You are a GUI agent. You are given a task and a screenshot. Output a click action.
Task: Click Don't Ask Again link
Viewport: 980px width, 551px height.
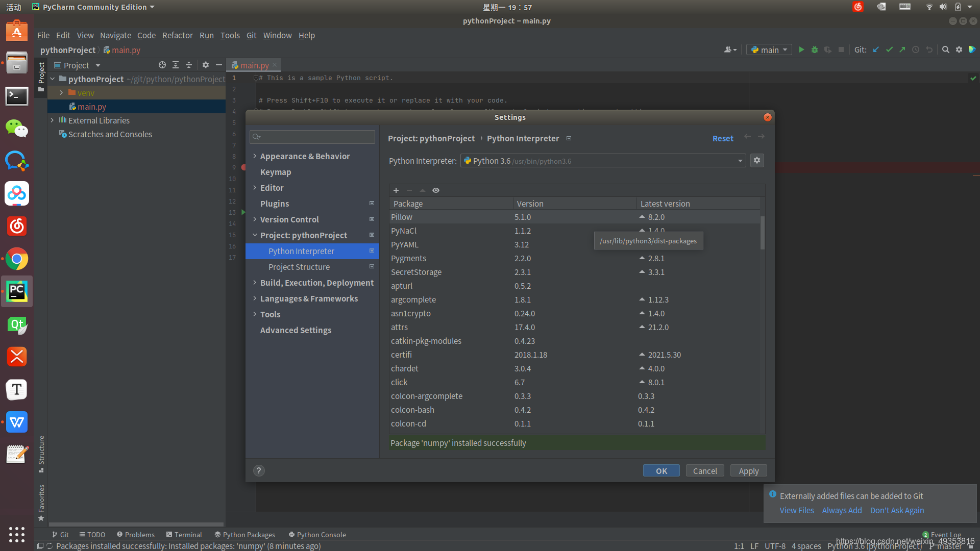click(x=897, y=510)
